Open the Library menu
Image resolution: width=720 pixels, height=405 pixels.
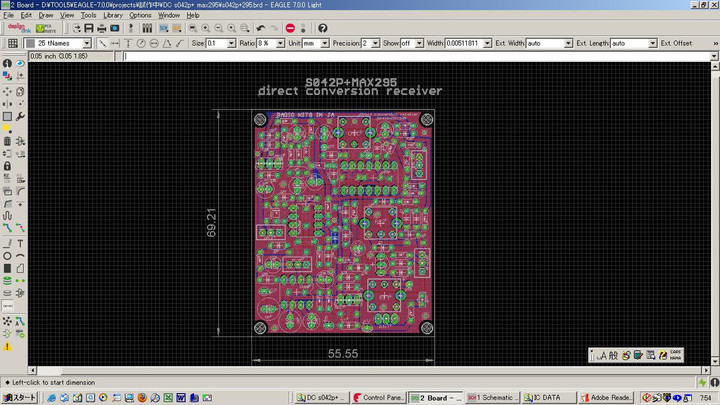(x=112, y=15)
